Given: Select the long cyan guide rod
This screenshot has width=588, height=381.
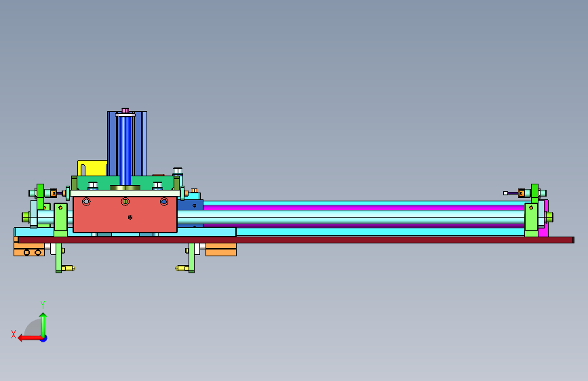Looking at the screenshot, I should [x=351, y=217].
